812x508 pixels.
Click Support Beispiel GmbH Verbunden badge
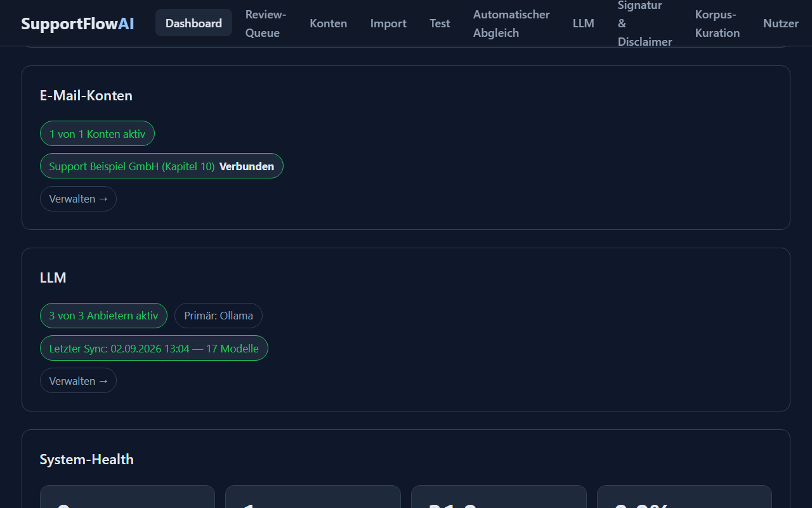coord(162,166)
